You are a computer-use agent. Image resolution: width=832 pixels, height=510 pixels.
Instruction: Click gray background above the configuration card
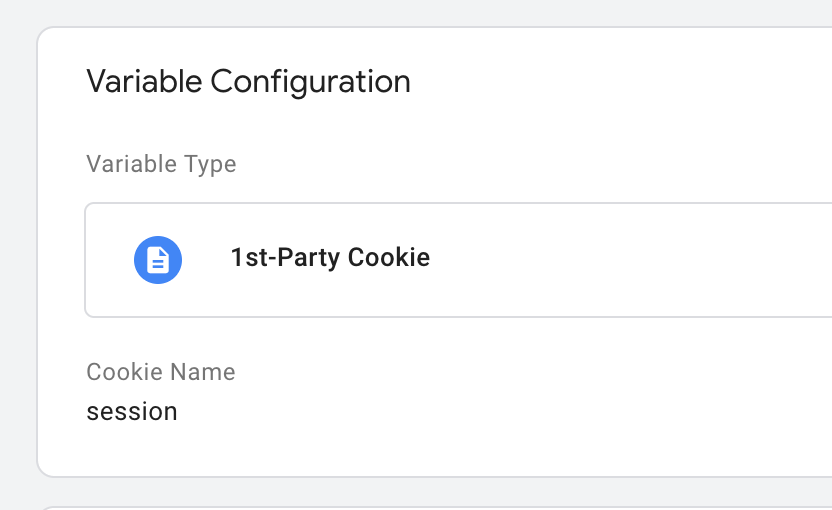pos(416,12)
